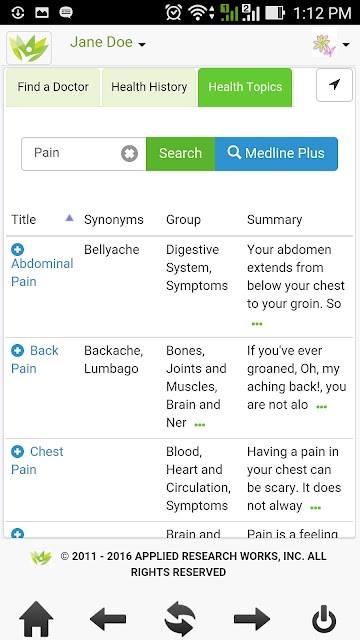This screenshot has width=360, height=640.
Task: Tap the home icon in bottom bar
Action: 36,619
